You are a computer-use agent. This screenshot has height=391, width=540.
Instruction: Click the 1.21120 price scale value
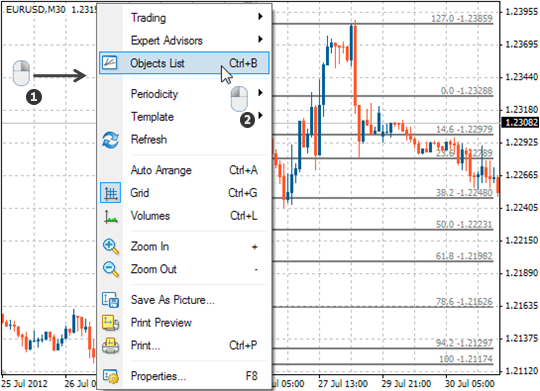(x=521, y=371)
